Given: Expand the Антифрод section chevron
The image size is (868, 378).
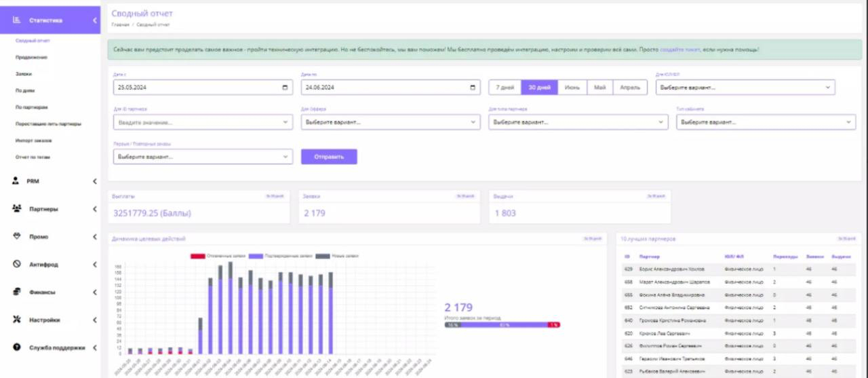Looking at the screenshot, I should 95,264.
